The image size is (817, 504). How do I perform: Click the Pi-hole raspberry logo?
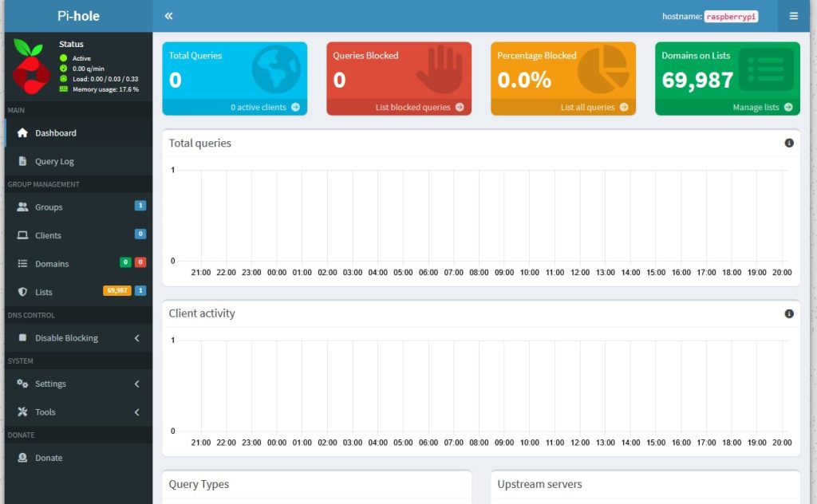click(31, 67)
